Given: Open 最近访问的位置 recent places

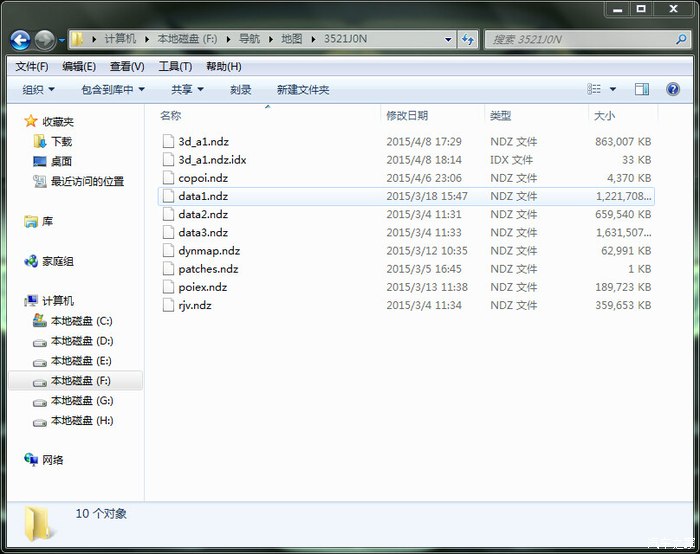Looking at the screenshot, I should (x=87, y=181).
